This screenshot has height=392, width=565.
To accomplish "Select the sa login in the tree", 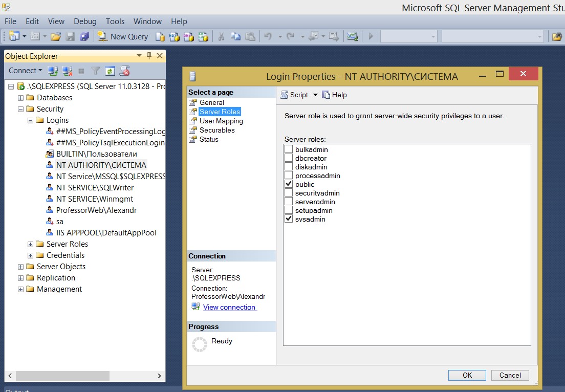I will tap(60, 222).
